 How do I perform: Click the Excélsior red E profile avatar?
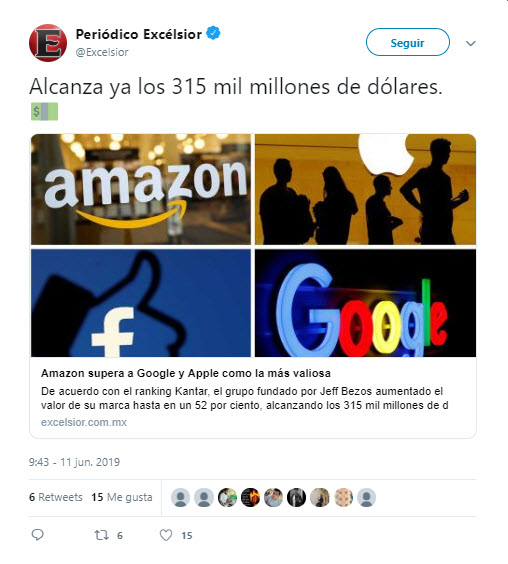[48, 43]
